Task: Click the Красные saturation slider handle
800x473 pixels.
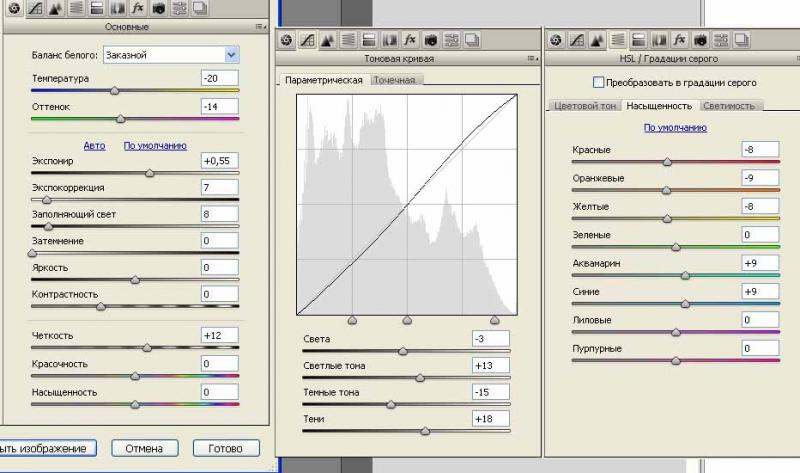Action: [x=667, y=162]
